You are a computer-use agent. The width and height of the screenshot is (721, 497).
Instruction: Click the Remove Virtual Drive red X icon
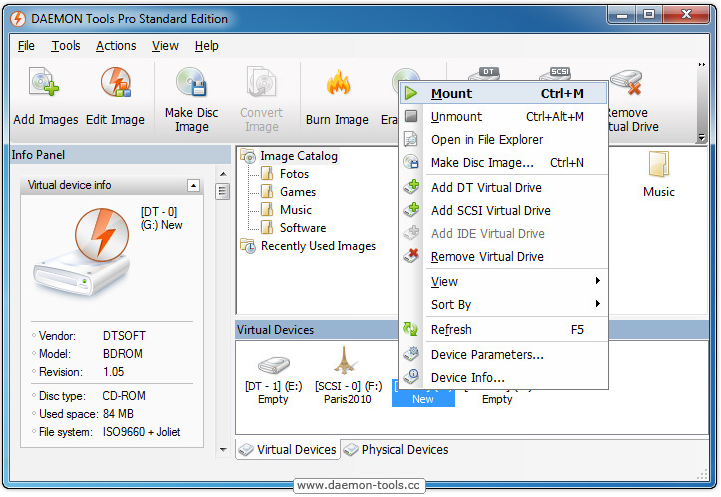[x=411, y=256]
